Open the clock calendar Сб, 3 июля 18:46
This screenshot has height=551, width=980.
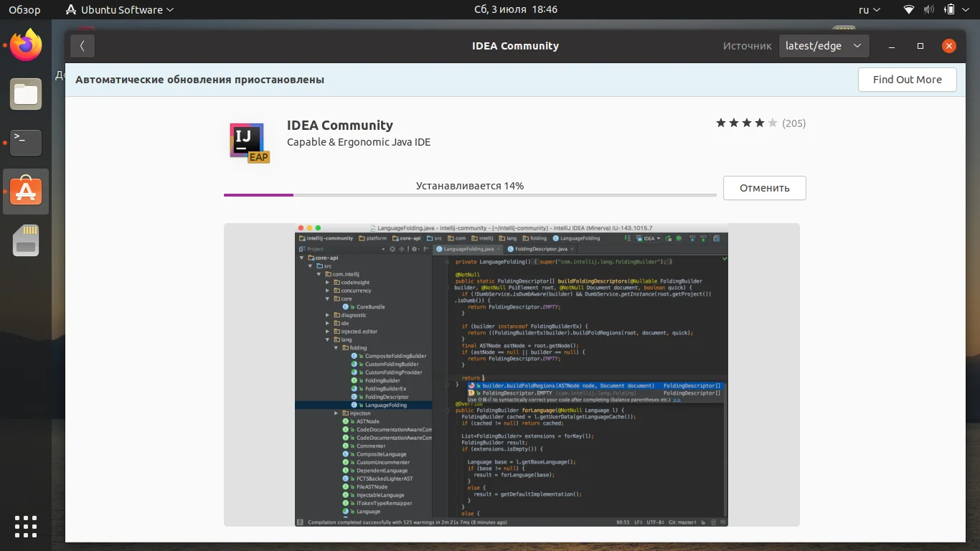pyautogui.click(x=516, y=10)
